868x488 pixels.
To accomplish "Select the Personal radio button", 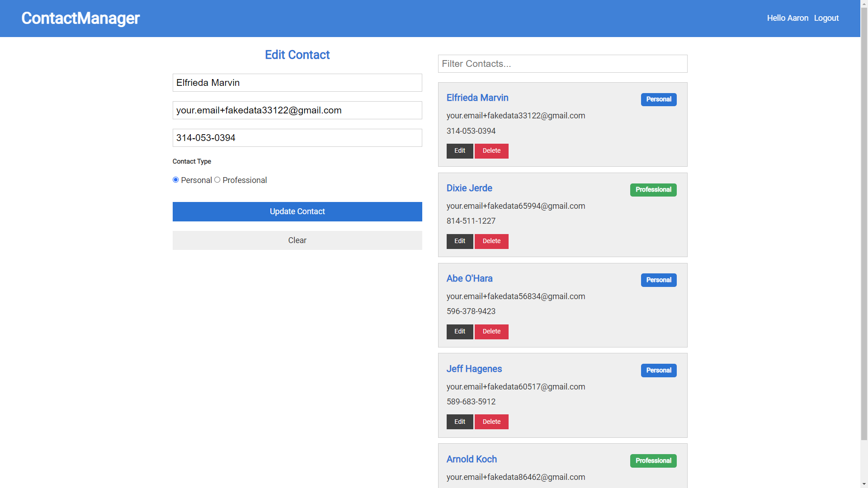I will (x=175, y=179).
